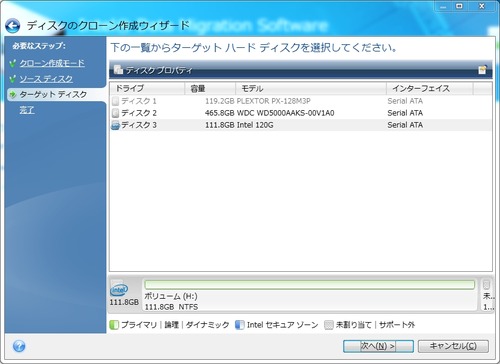Viewport: 500px width, 364px height.
Task: Click WDC WD5000AAKS-00V1A0 model text
Action: 285,113
